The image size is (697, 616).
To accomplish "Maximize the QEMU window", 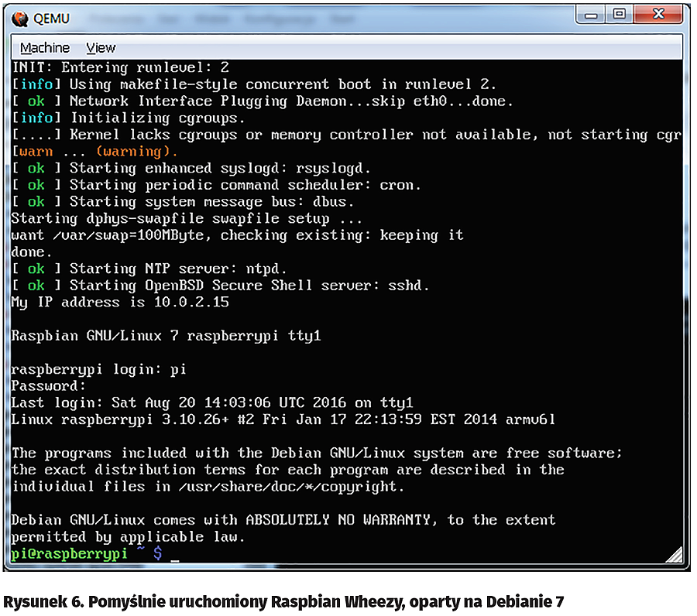I will point(620,14).
